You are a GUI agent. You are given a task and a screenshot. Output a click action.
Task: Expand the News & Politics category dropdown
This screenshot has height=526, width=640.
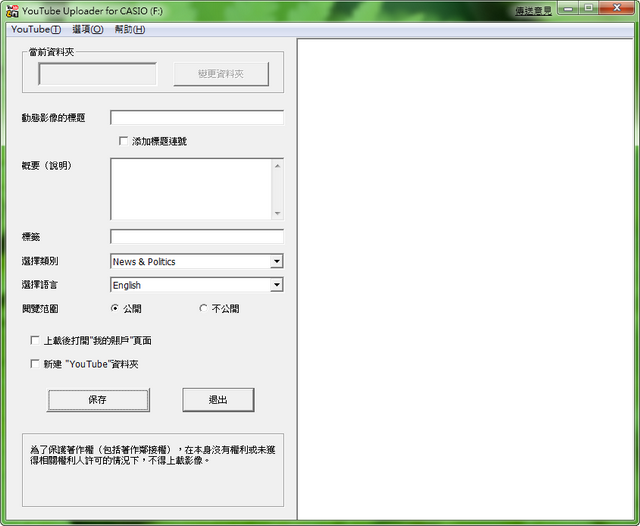coord(277,261)
